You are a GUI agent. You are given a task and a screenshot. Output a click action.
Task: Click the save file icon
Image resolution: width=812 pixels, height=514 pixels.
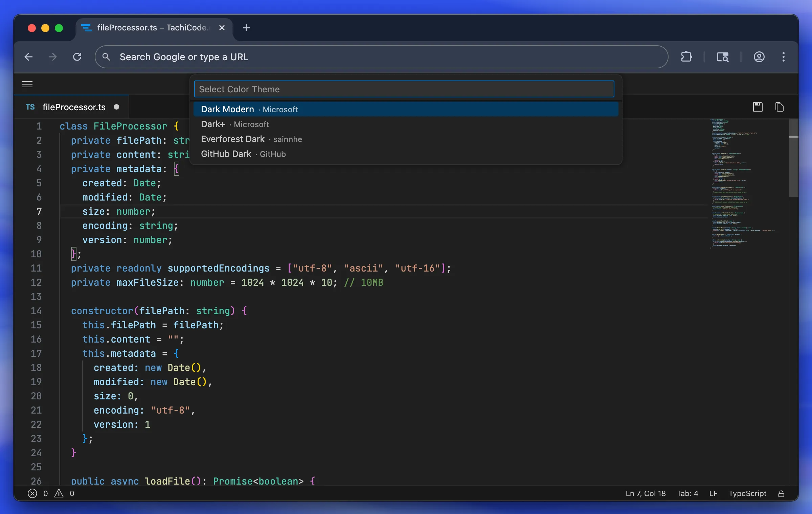tap(758, 107)
